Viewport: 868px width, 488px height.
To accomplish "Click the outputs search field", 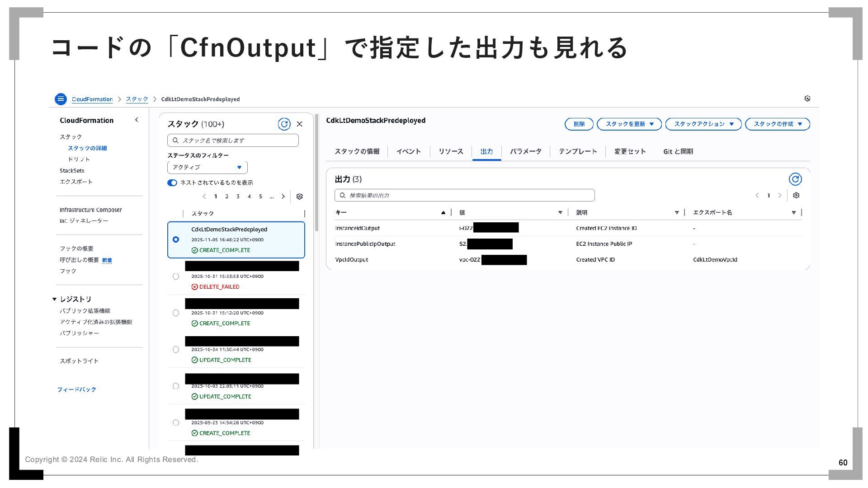I will pos(464,195).
